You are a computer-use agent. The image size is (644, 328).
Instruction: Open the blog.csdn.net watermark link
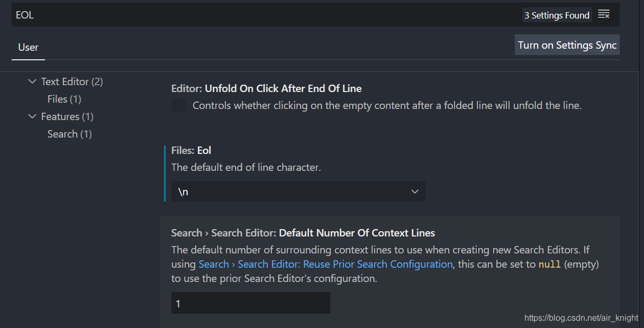(x=580, y=318)
